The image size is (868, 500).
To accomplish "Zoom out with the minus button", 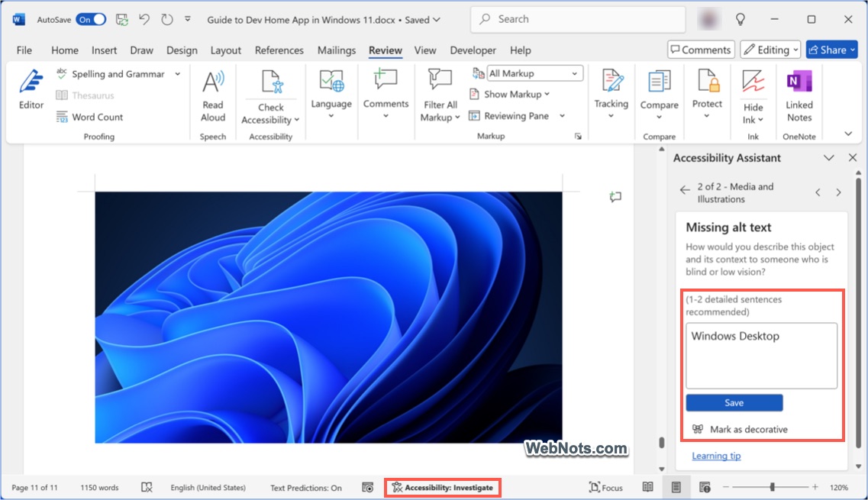I will pos(726,487).
